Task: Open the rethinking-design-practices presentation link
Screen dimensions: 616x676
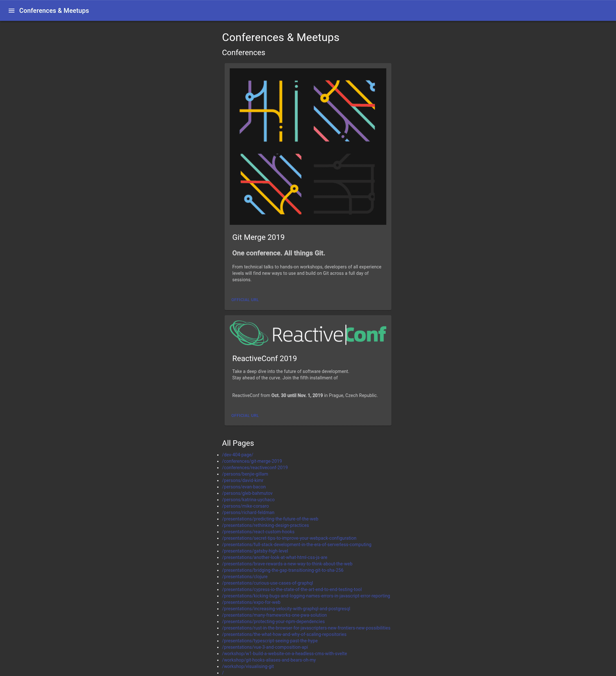Action: (265, 525)
